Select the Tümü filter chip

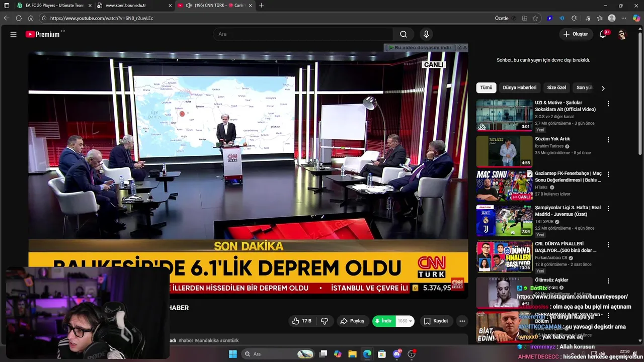(486, 87)
